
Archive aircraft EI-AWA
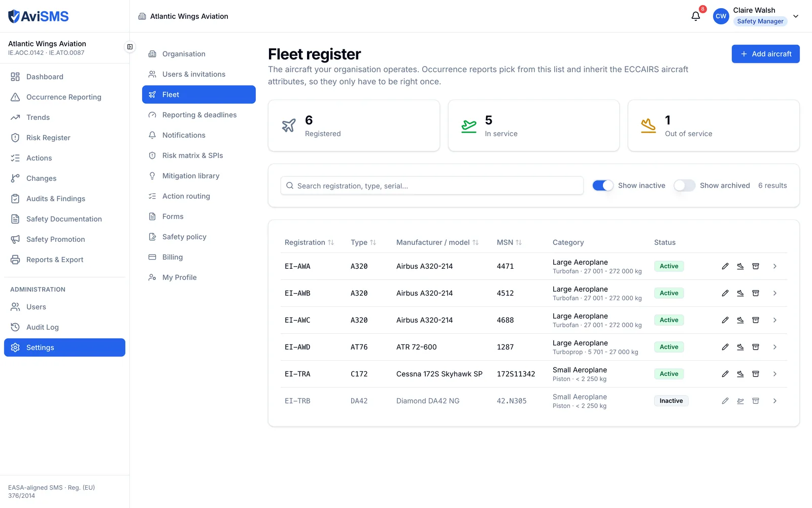[x=756, y=266]
